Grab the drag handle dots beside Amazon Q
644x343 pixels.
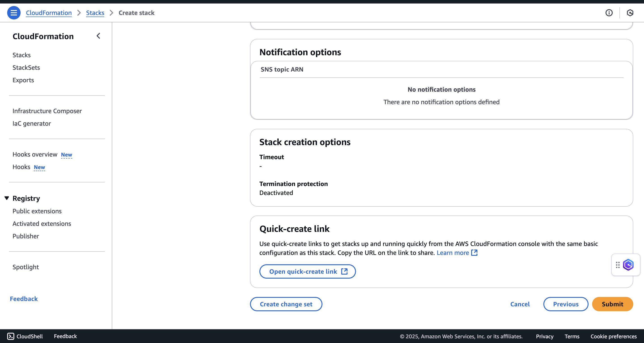point(617,265)
